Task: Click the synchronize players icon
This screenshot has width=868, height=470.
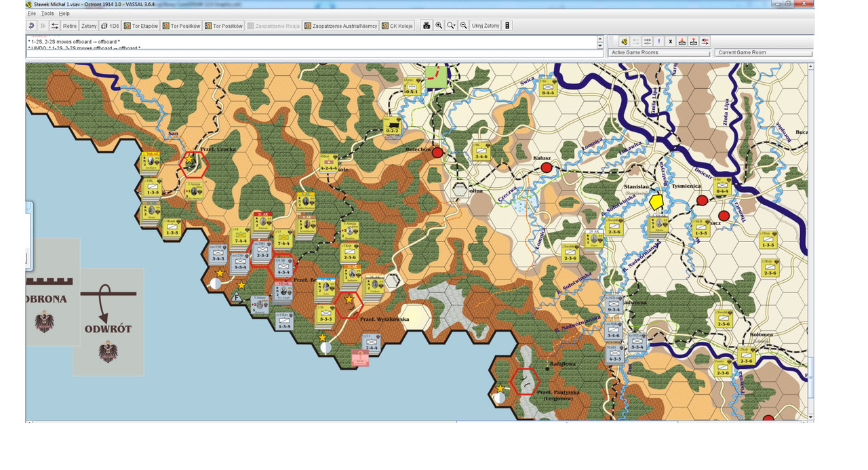Action: (647, 41)
